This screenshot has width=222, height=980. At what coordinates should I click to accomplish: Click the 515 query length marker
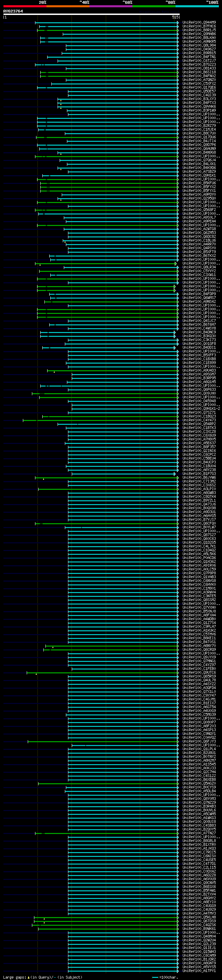175,17
